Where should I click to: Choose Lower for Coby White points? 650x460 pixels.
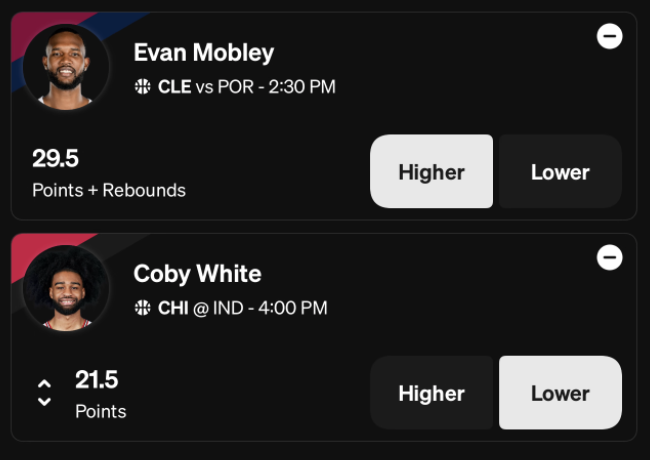point(560,392)
